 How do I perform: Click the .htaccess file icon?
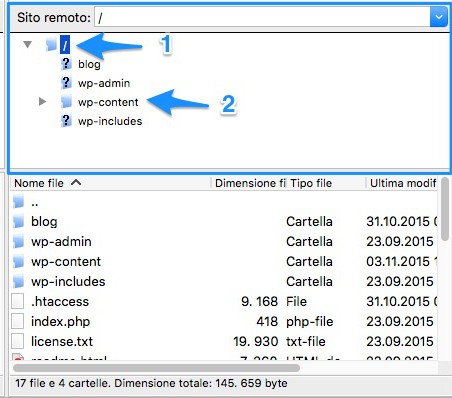[18, 302]
